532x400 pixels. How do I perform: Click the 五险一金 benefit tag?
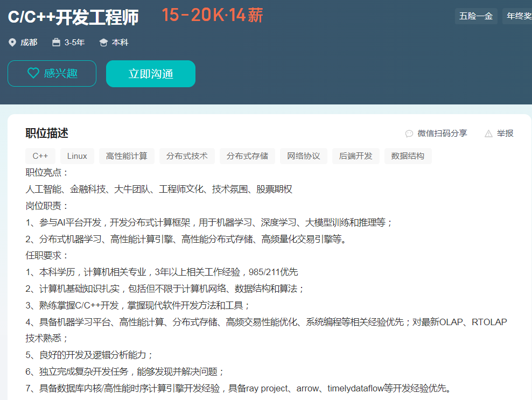point(476,16)
